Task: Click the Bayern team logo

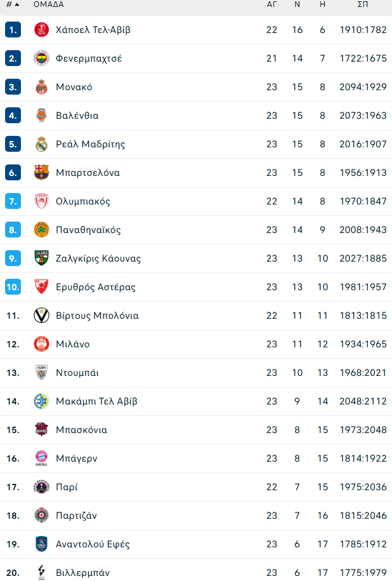Action: click(x=41, y=458)
